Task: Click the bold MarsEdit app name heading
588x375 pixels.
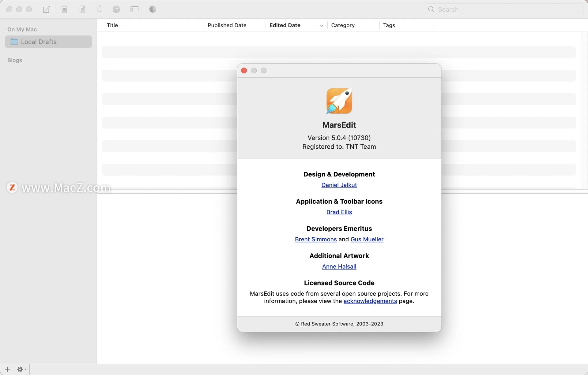Action: click(339, 125)
